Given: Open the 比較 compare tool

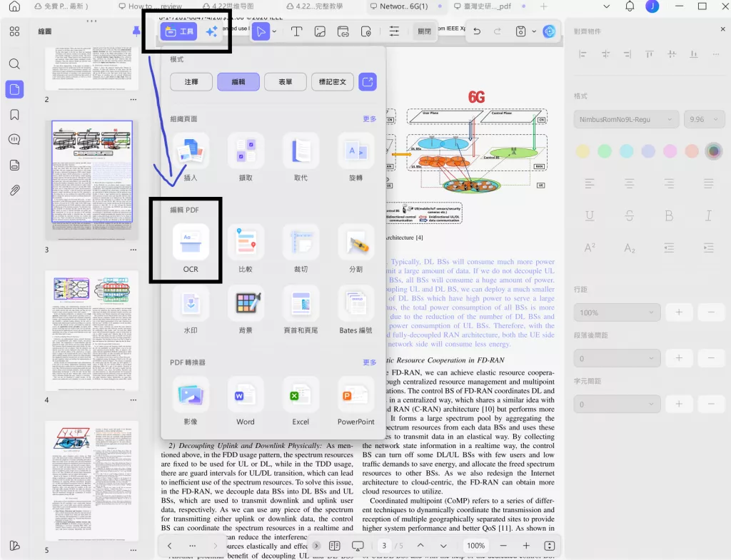Looking at the screenshot, I should coord(246,248).
